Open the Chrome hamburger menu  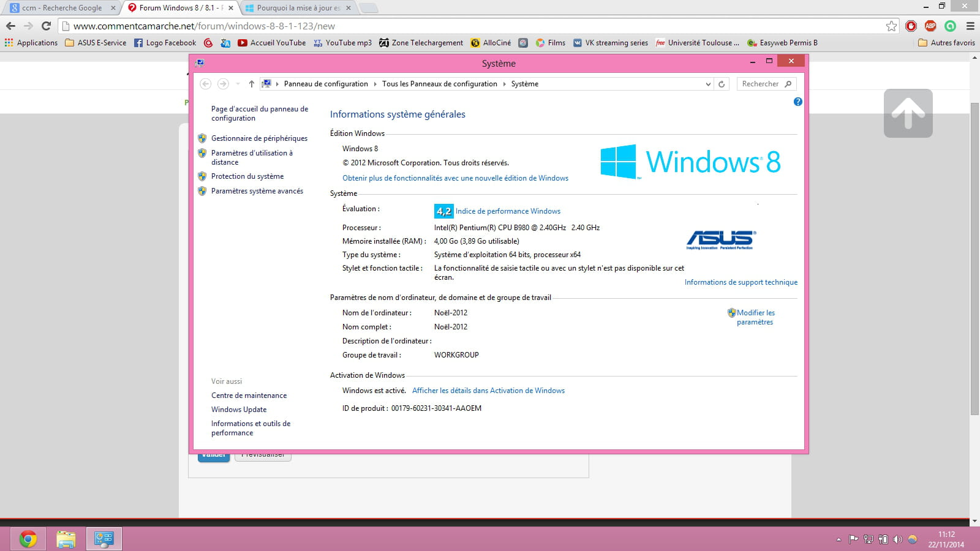970,26
